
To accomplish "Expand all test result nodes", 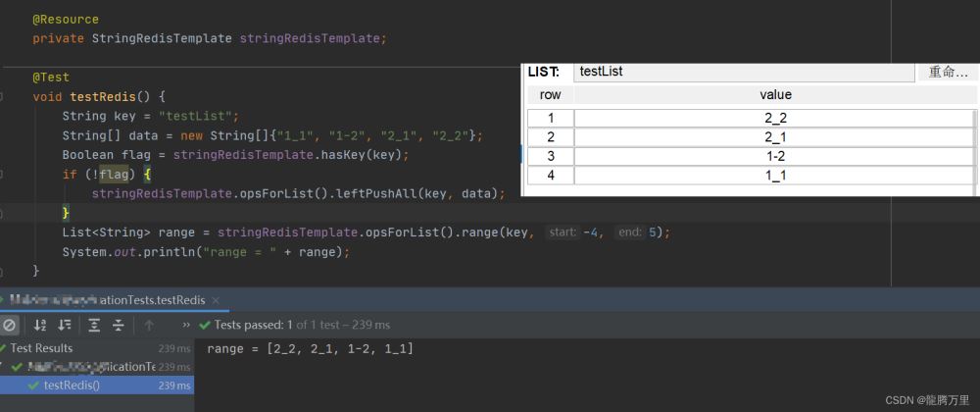I will pyautogui.click(x=94, y=325).
